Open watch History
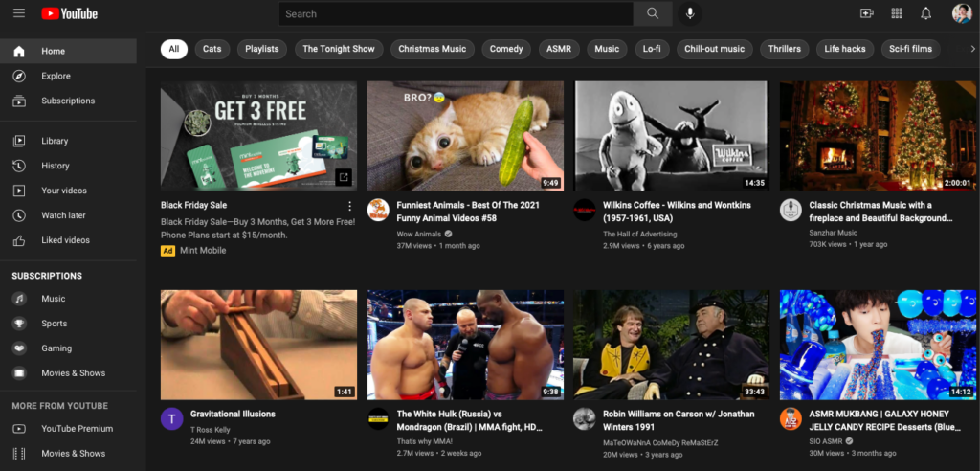This screenshot has width=980, height=471. pyautogui.click(x=68, y=166)
